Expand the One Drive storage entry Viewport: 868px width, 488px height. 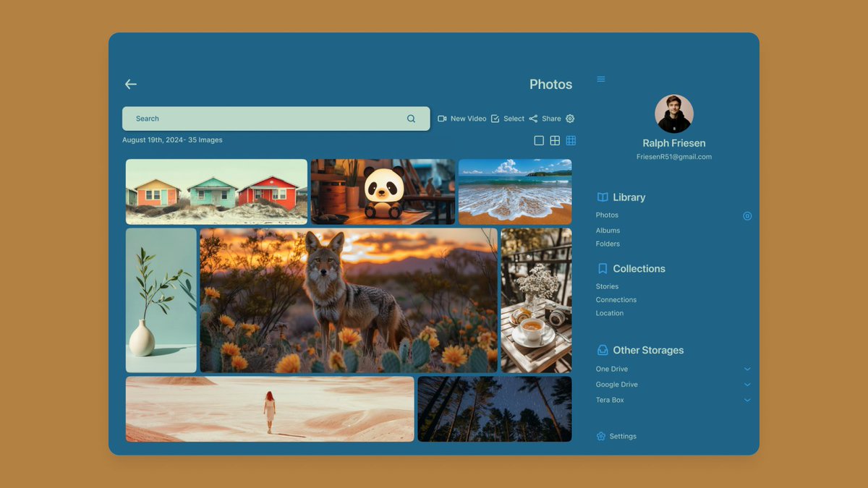(x=747, y=369)
